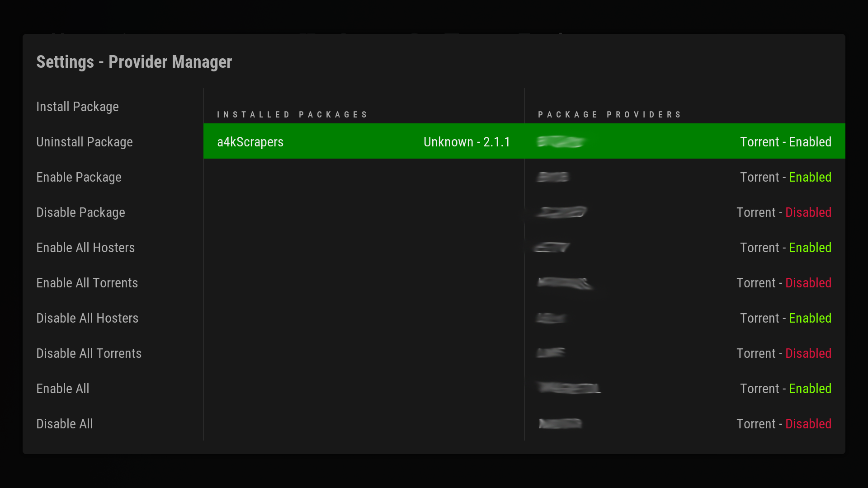This screenshot has width=868, height=488.
Task: Select Enable All Hosters
Action: [85, 248]
